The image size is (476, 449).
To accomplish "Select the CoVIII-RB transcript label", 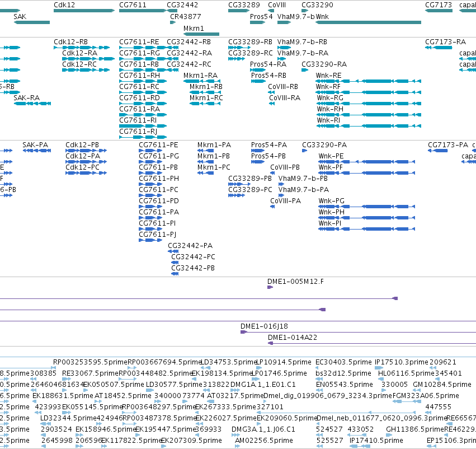I will [283, 87].
